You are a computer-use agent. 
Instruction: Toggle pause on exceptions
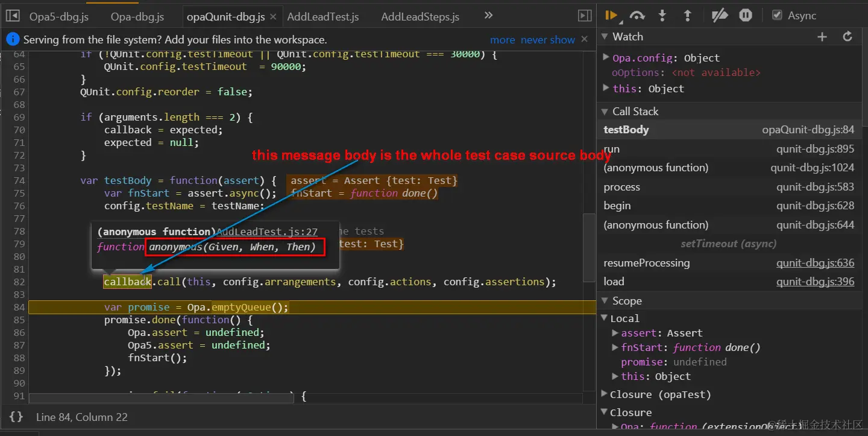[746, 16]
